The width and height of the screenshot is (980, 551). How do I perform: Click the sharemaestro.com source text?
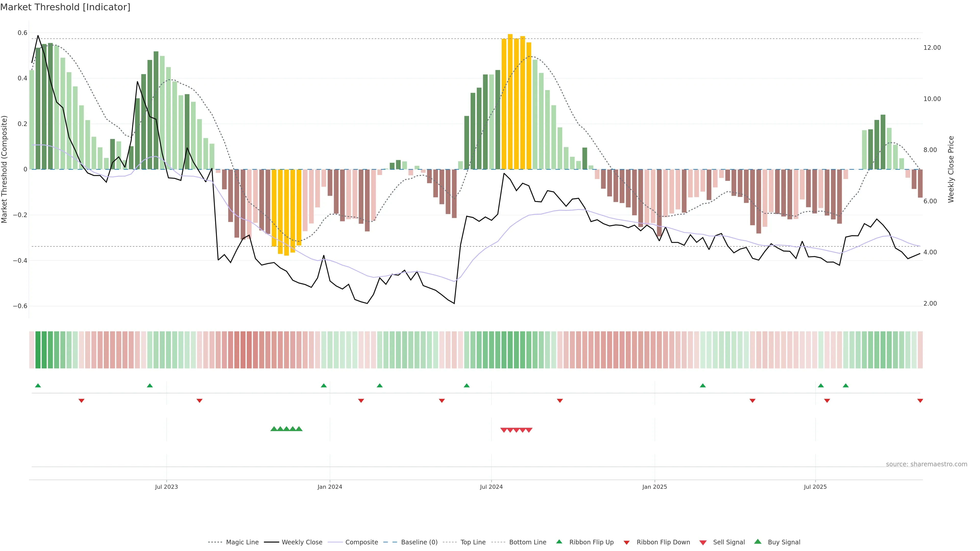coord(926,464)
